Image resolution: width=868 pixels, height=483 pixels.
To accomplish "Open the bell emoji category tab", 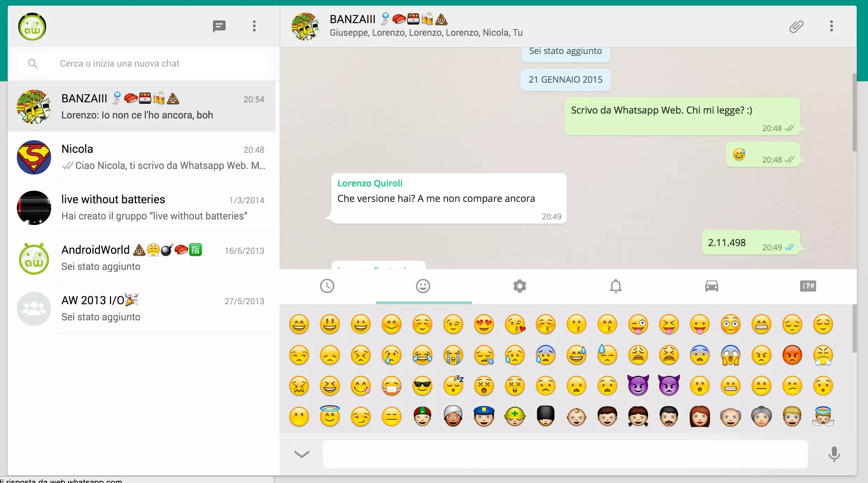I will coord(615,286).
